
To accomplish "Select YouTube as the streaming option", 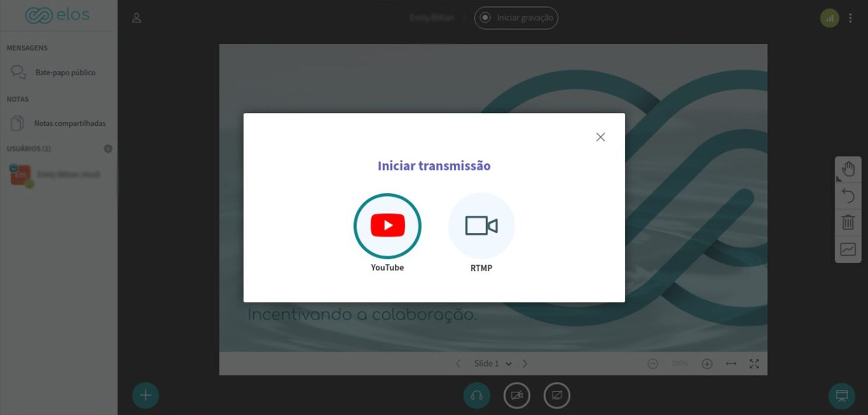I will point(387,226).
